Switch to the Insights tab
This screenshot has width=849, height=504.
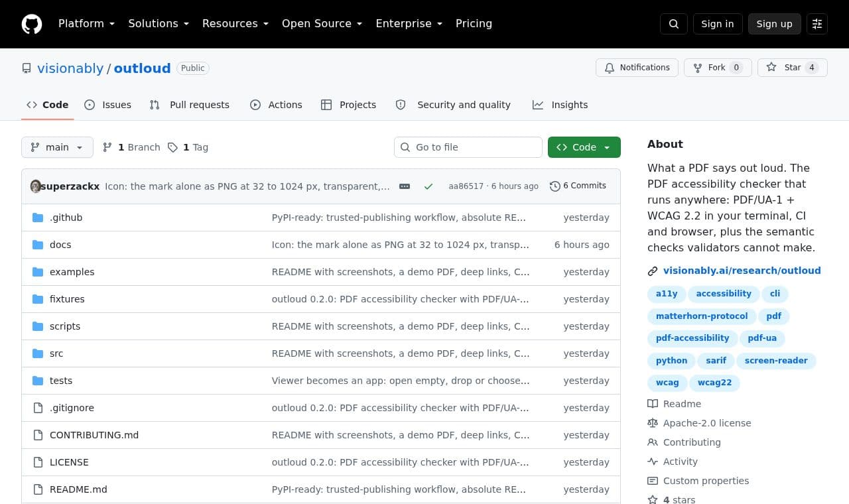pyautogui.click(x=560, y=105)
